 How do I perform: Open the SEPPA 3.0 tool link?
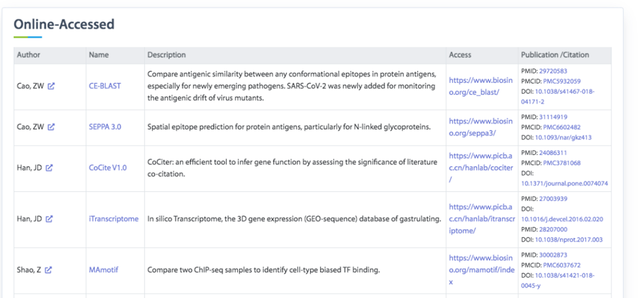pyautogui.click(x=105, y=127)
